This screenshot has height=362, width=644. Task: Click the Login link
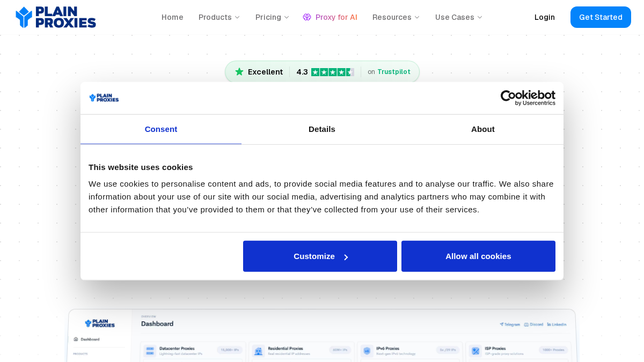click(x=545, y=17)
